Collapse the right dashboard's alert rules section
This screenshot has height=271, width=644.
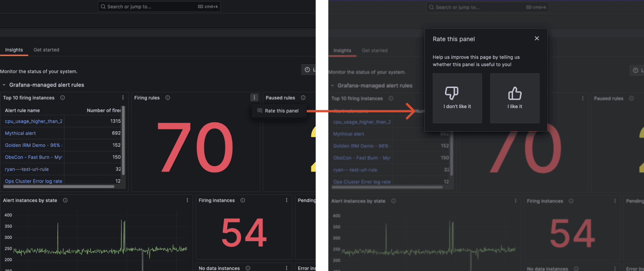click(332, 85)
